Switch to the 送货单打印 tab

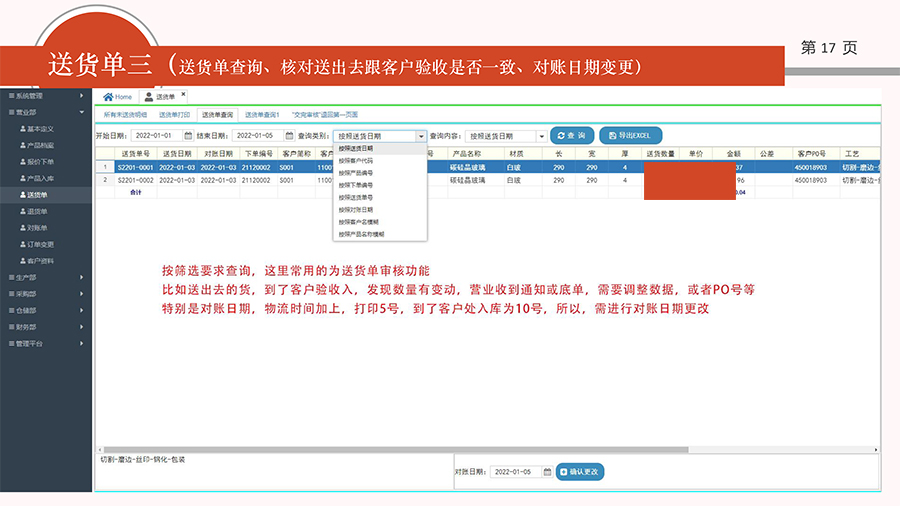click(x=174, y=115)
